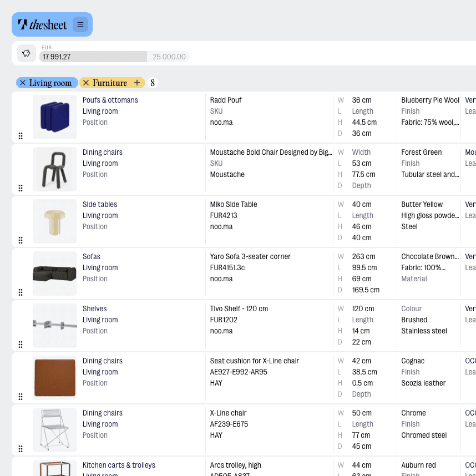
Task: Remove the Living room filter tag
Action: (23, 83)
